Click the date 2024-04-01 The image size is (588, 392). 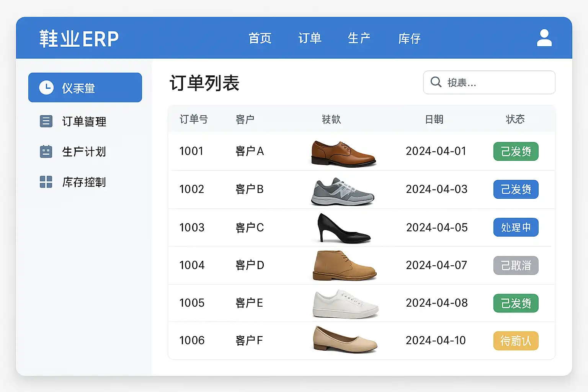436,151
